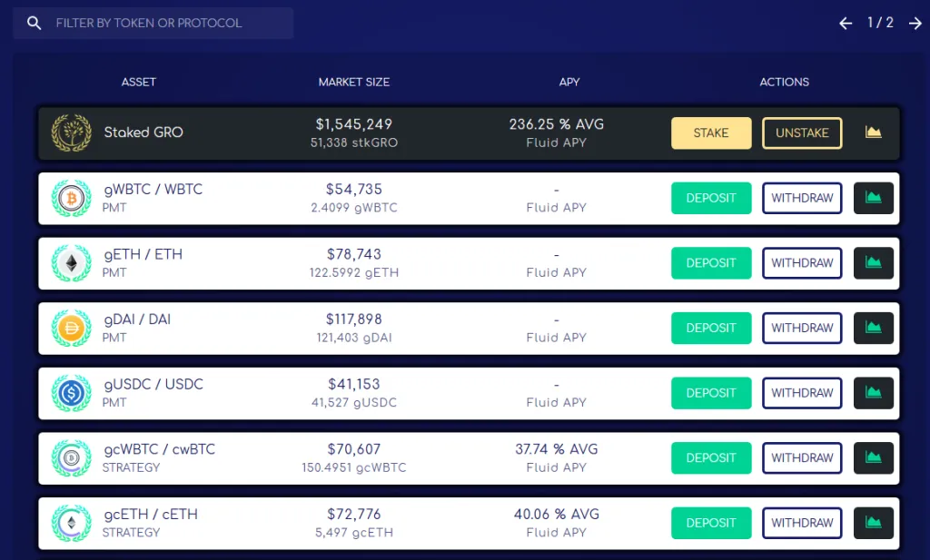Viewport: 930px width, 560px height.
Task: Click the UNSTAKE button
Action: click(802, 133)
